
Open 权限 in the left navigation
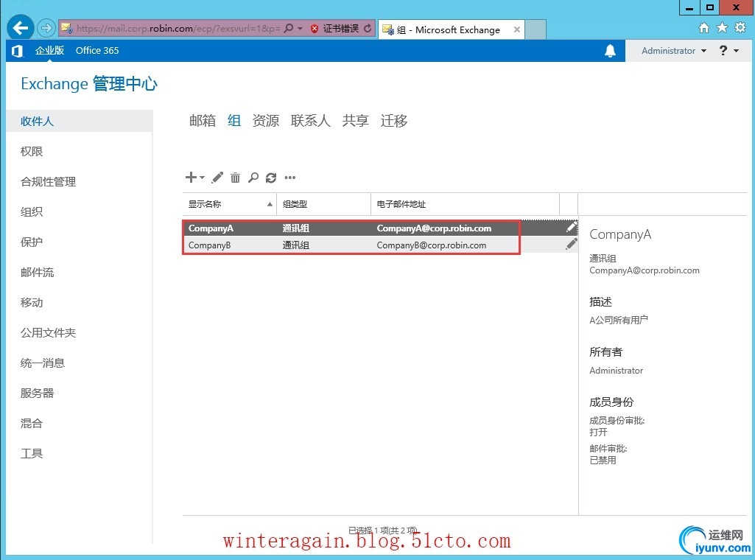32,151
